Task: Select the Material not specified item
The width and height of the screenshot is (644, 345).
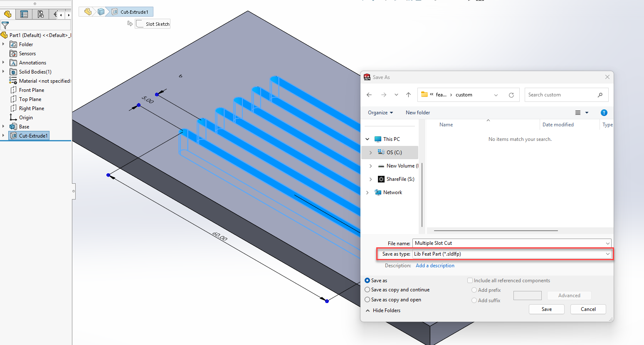Action: [40, 81]
